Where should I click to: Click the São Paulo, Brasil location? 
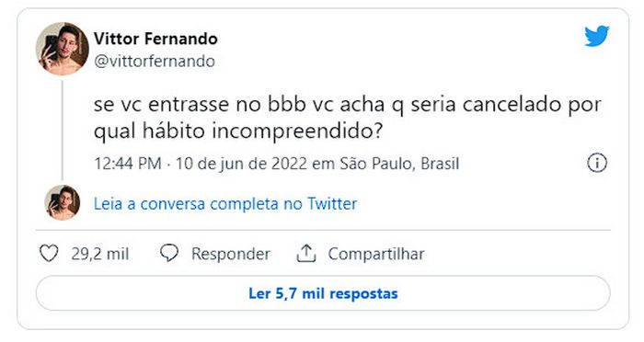pos(399,164)
